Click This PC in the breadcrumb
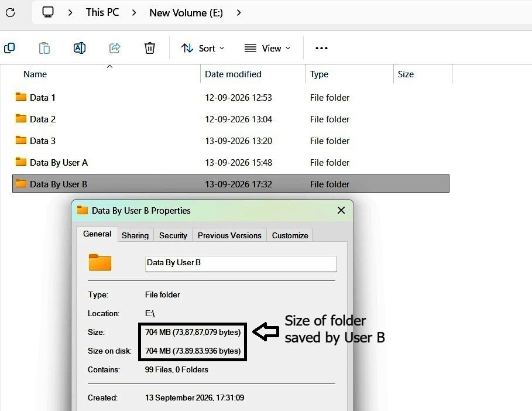The image size is (532, 411). click(x=102, y=12)
